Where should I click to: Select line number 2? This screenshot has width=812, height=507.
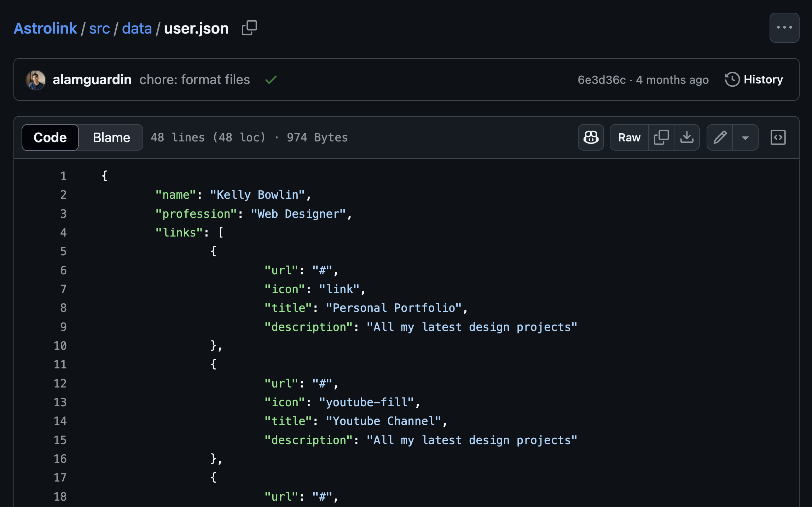point(63,194)
